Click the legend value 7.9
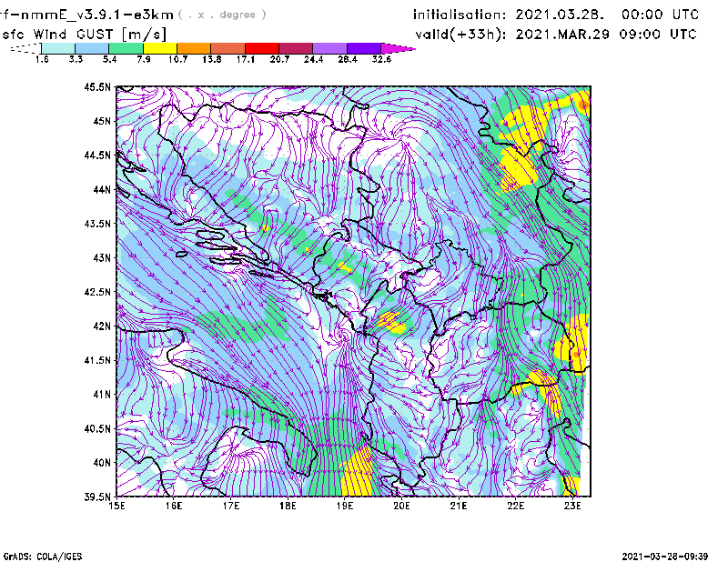Image resolution: width=728 pixels, height=562 pixels. click(144, 59)
